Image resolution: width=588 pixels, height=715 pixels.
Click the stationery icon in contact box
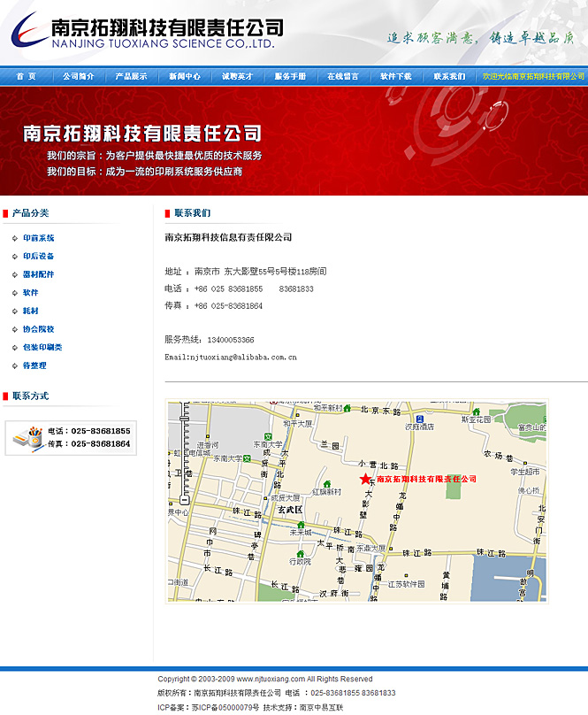(27, 439)
